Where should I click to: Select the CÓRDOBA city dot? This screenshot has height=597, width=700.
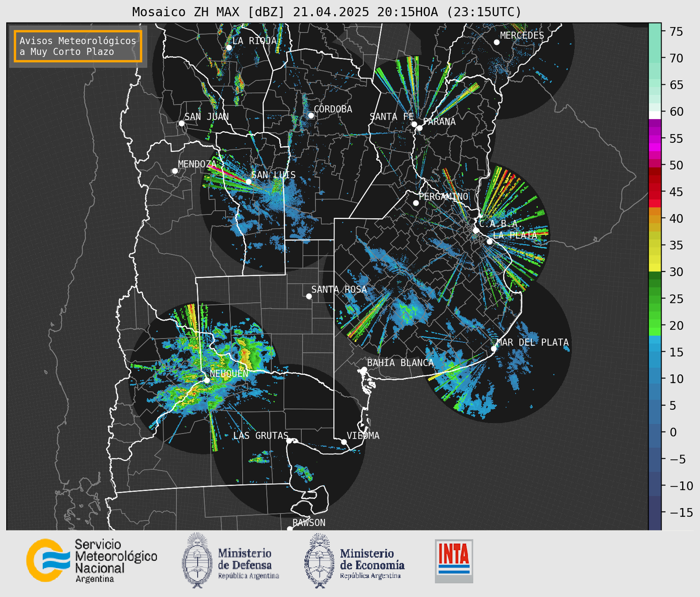tap(311, 115)
